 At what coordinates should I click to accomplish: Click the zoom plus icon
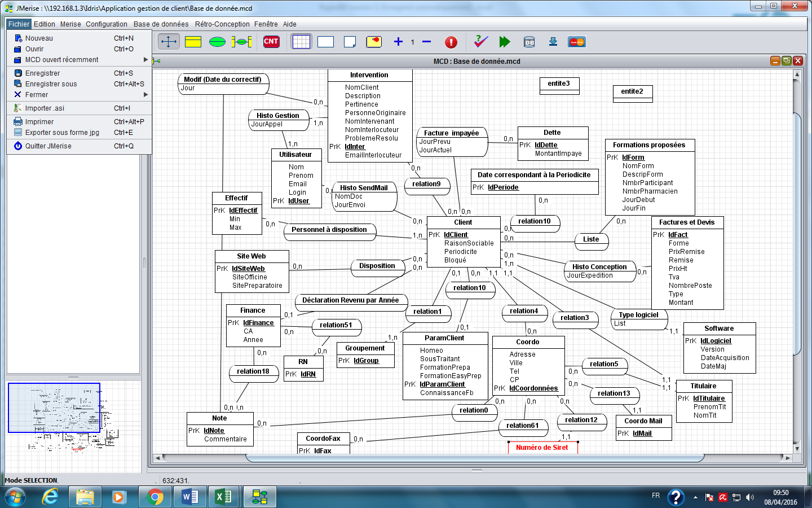[x=398, y=41]
